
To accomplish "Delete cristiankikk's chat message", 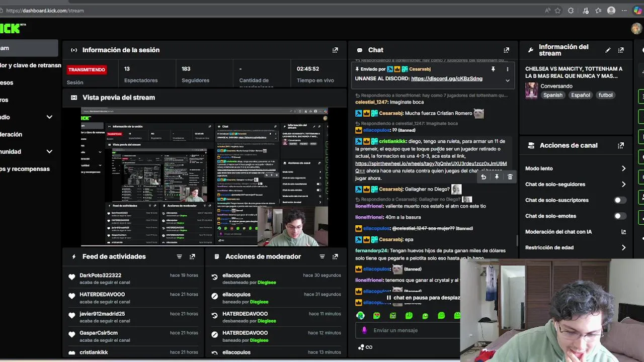I will click(x=510, y=177).
